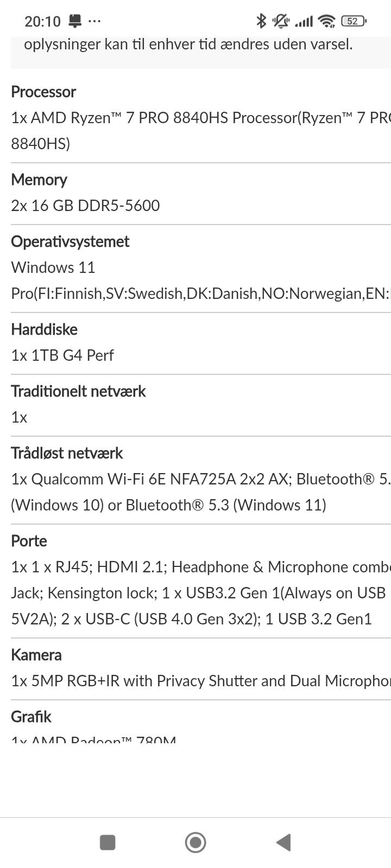Tap the mobile signal strength bars
The height and width of the screenshot is (868, 391).
[304, 22]
